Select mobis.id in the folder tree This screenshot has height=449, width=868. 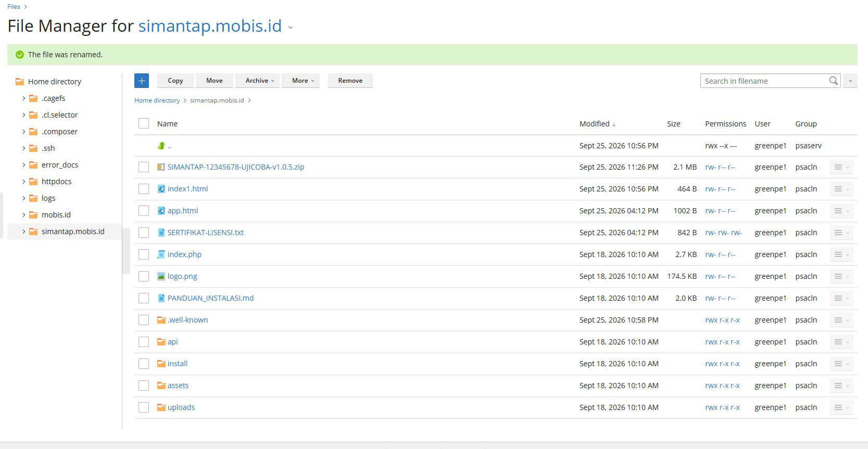(56, 215)
